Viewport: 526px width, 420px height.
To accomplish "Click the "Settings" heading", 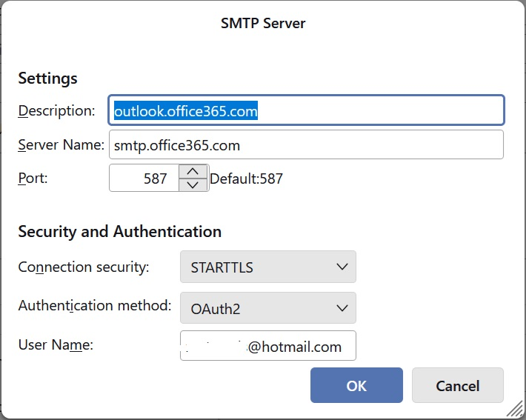I will pyautogui.click(x=47, y=79).
